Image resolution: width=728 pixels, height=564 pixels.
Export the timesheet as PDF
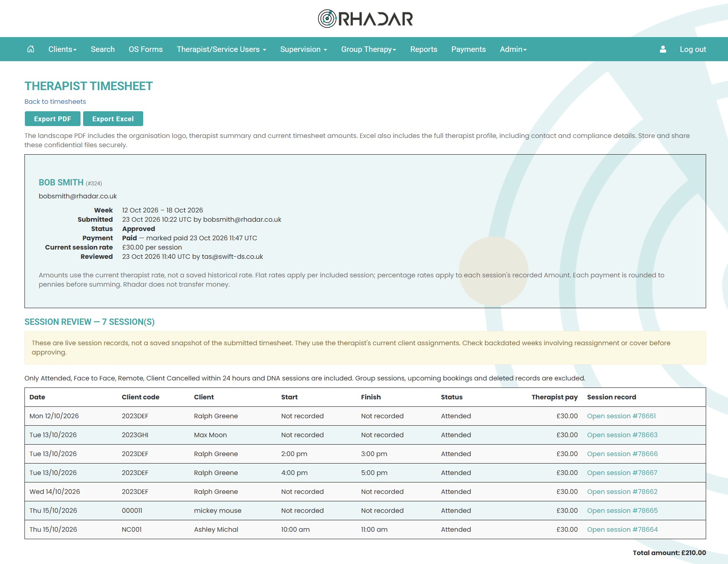click(x=52, y=119)
